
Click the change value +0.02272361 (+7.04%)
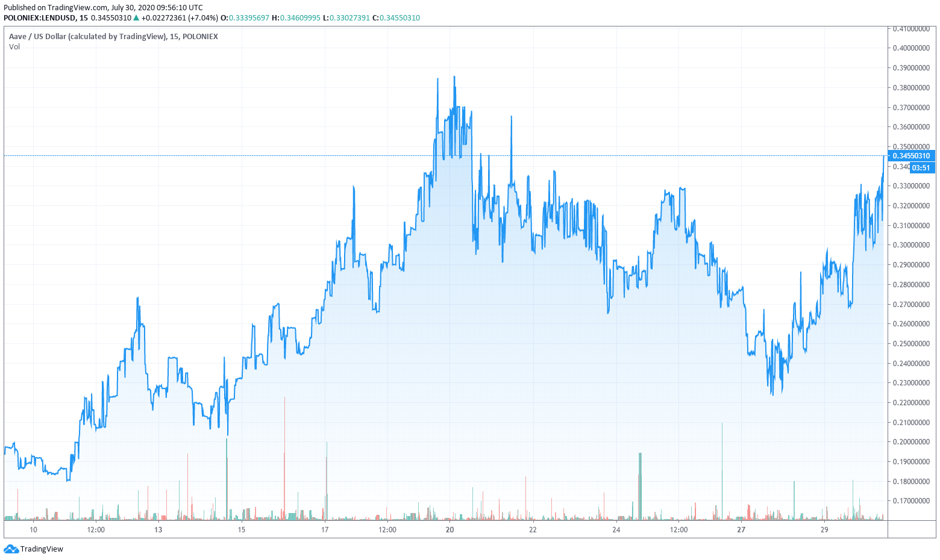click(180, 17)
